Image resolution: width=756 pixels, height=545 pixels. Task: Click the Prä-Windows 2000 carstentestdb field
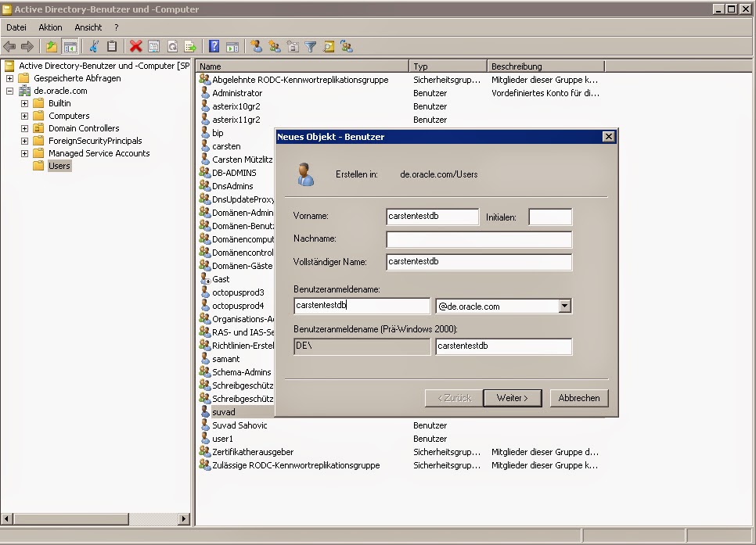tap(504, 346)
